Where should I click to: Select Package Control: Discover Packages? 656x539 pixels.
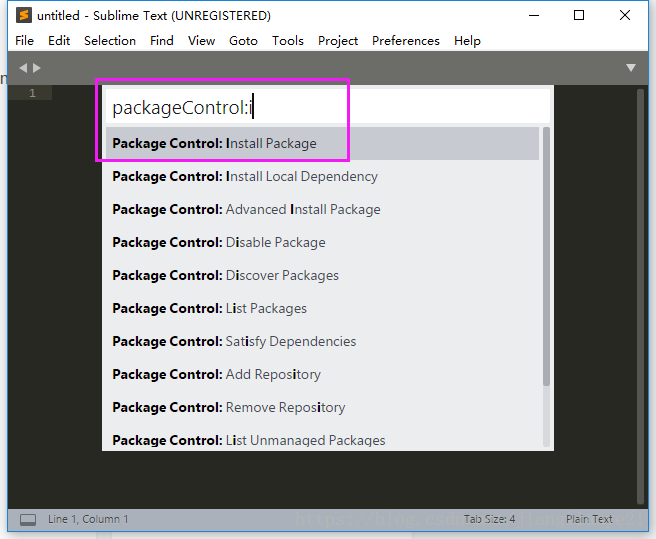coord(322,275)
